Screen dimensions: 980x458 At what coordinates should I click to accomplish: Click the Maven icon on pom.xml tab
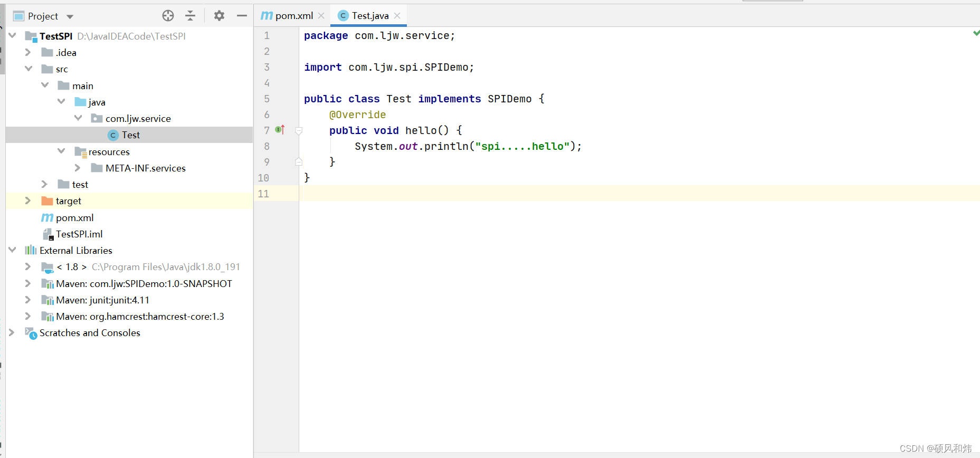[x=267, y=16]
